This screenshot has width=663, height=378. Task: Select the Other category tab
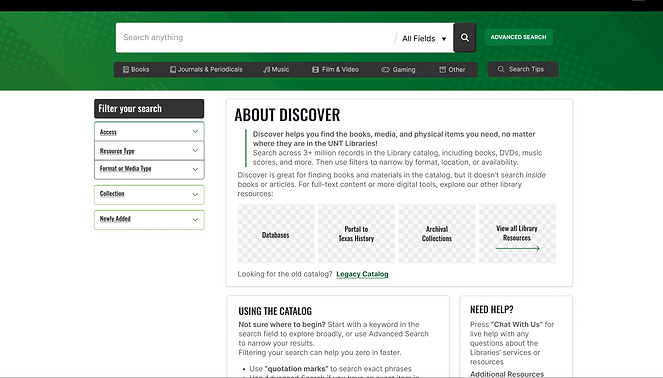(452, 69)
